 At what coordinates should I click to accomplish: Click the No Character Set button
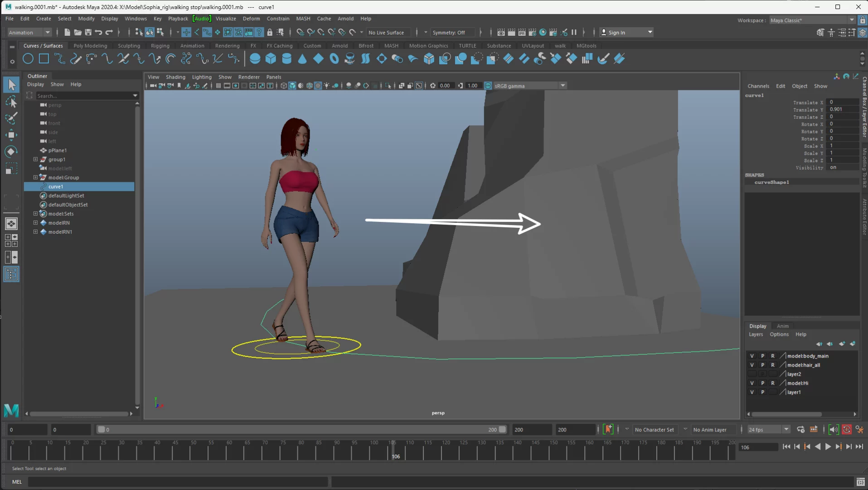point(654,430)
